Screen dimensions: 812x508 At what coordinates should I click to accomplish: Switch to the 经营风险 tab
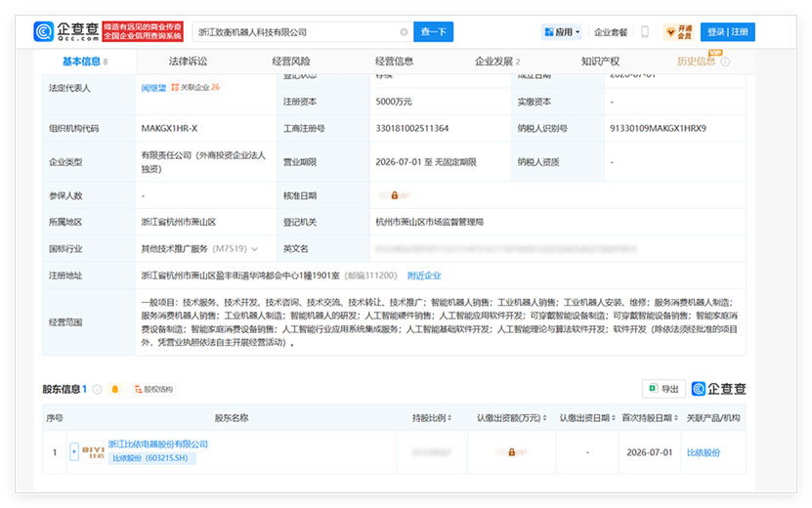click(x=291, y=62)
